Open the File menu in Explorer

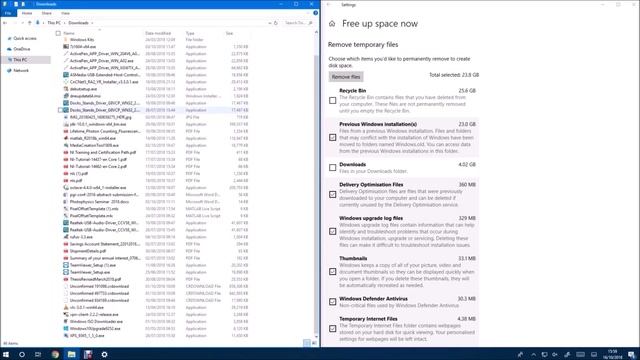[x=8, y=13]
